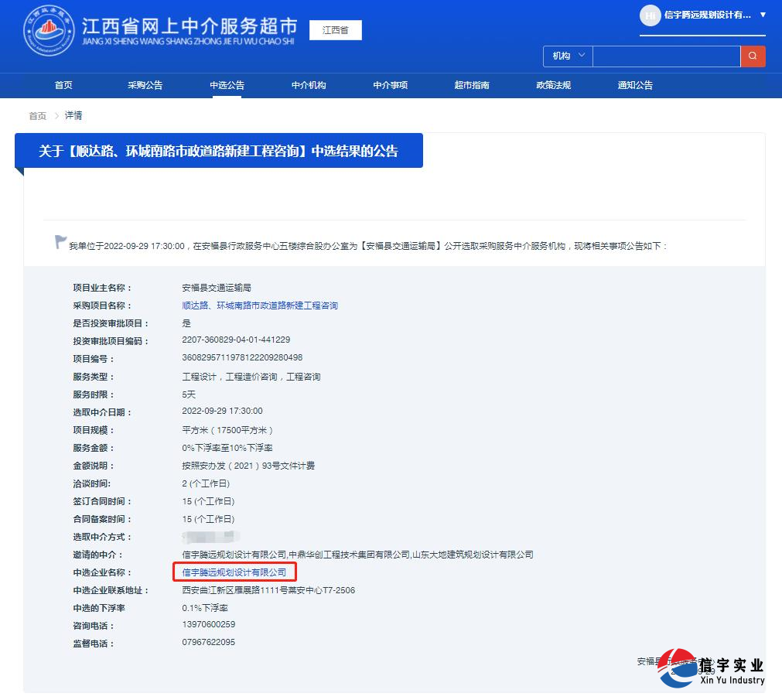Open the 中介机构 navigation item
This screenshot has height=700, width=782.
[309, 85]
